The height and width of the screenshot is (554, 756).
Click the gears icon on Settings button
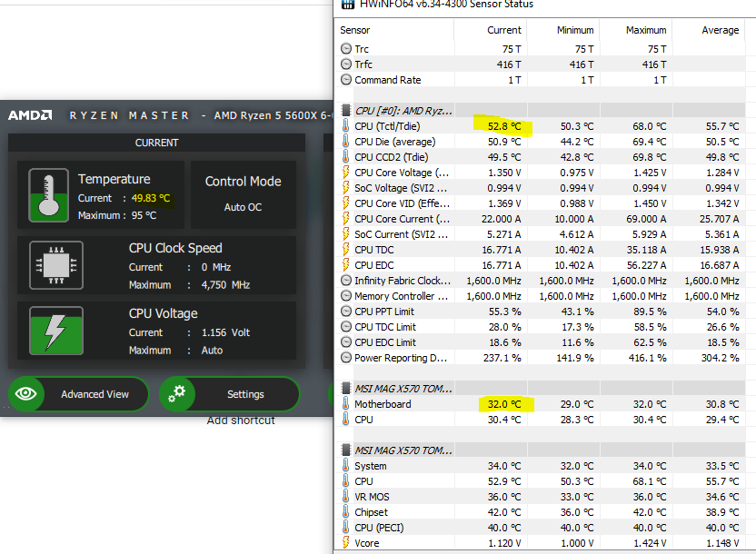click(x=176, y=393)
